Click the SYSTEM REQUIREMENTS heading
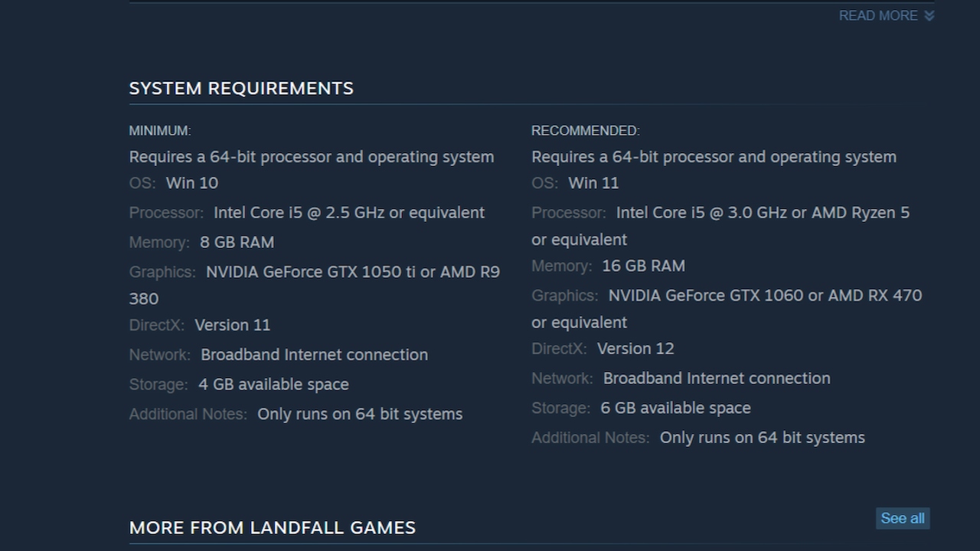980x551 pixels. click(x=241, y=88)
